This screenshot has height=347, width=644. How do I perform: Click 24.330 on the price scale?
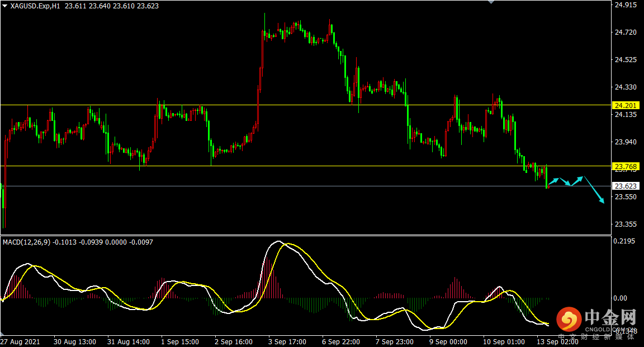click(x=626, y=87)
